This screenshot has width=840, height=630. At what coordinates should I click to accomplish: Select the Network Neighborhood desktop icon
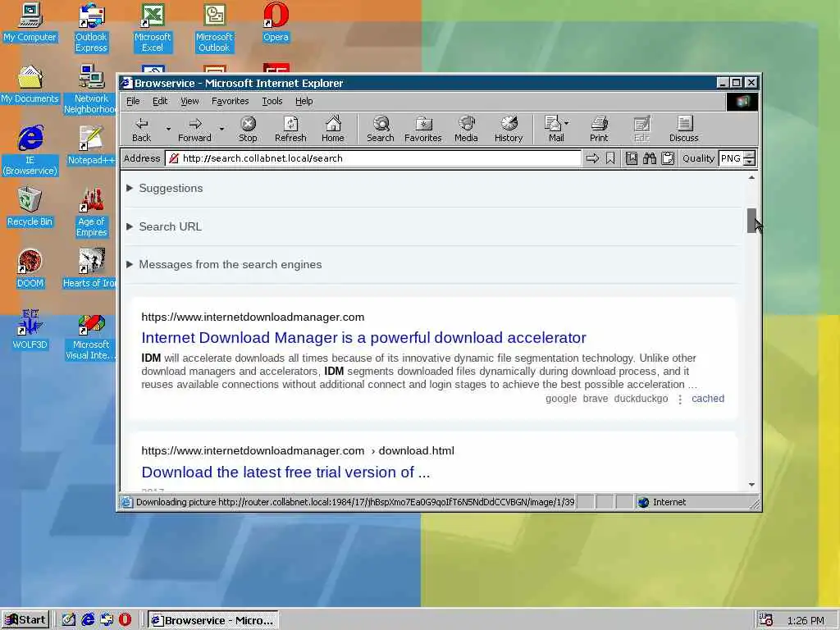[x=91, y=89]
